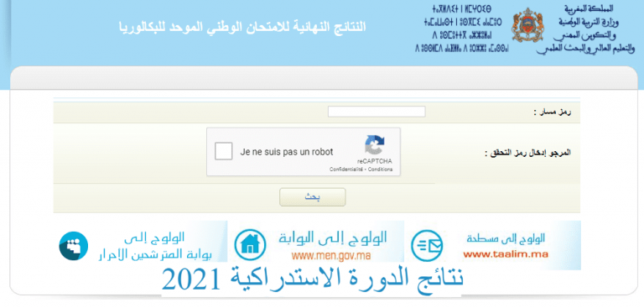644x308 pixels.
Task: Click the رمز مسار field label
Action: 553,112
